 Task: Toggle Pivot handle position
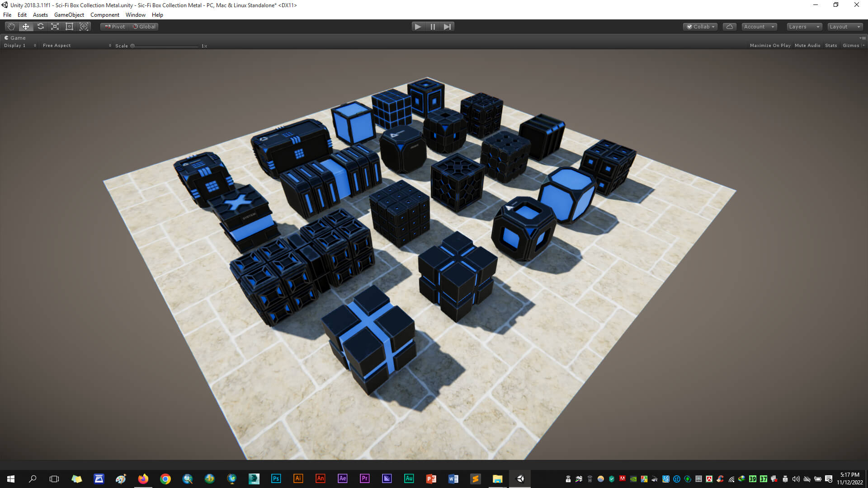point(115,27)
